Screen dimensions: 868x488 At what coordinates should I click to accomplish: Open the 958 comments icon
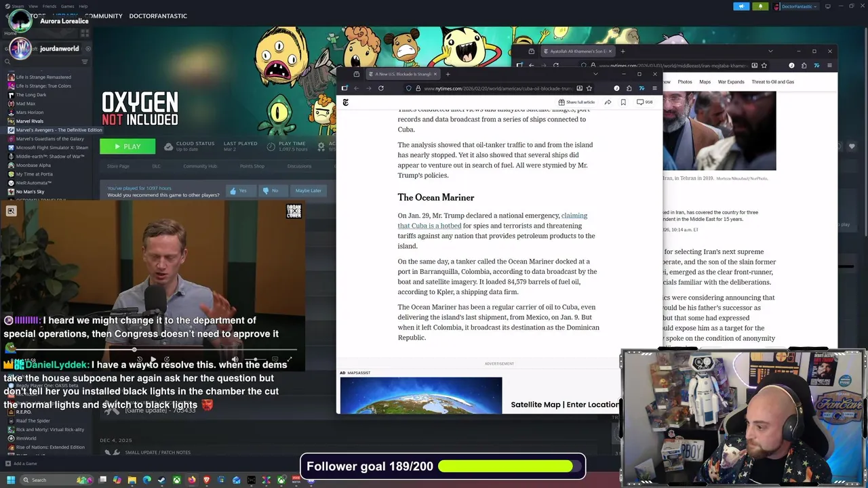tap(644, 102)
